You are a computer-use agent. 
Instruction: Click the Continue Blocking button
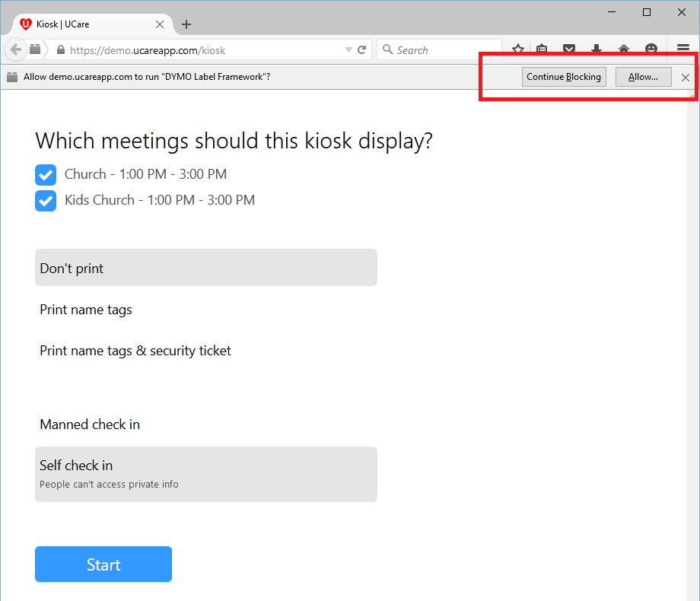[564, 77]
